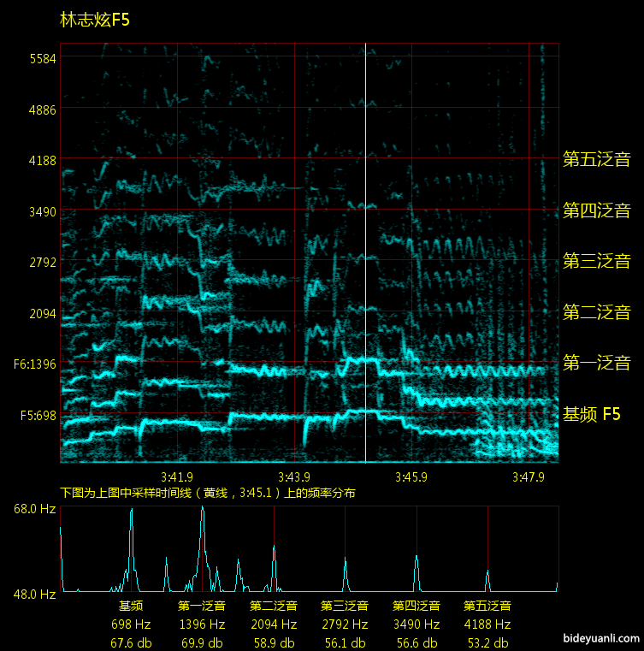Click the 68.0 Hz label on lower chart
The image size is (644, 651).
click(x=34, y=509)
